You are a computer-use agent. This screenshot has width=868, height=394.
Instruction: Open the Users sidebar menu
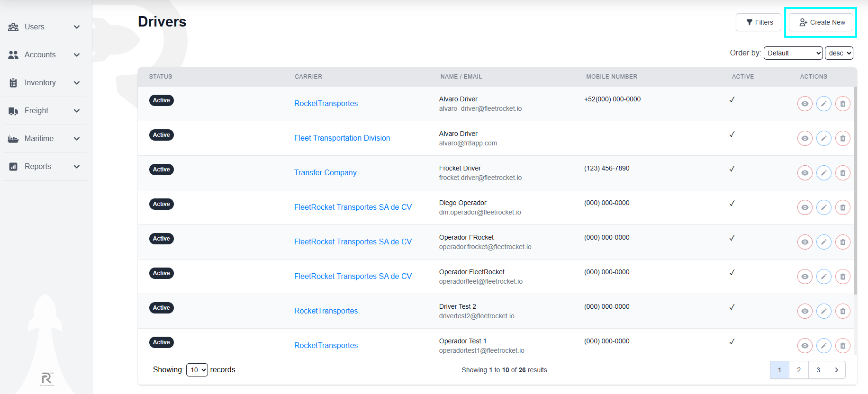coord(45,27)
